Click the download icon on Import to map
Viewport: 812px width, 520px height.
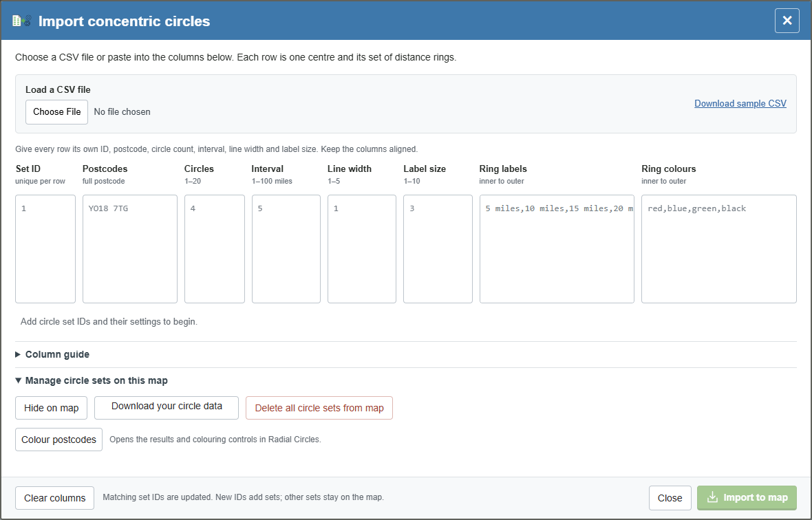coord(713,497)
